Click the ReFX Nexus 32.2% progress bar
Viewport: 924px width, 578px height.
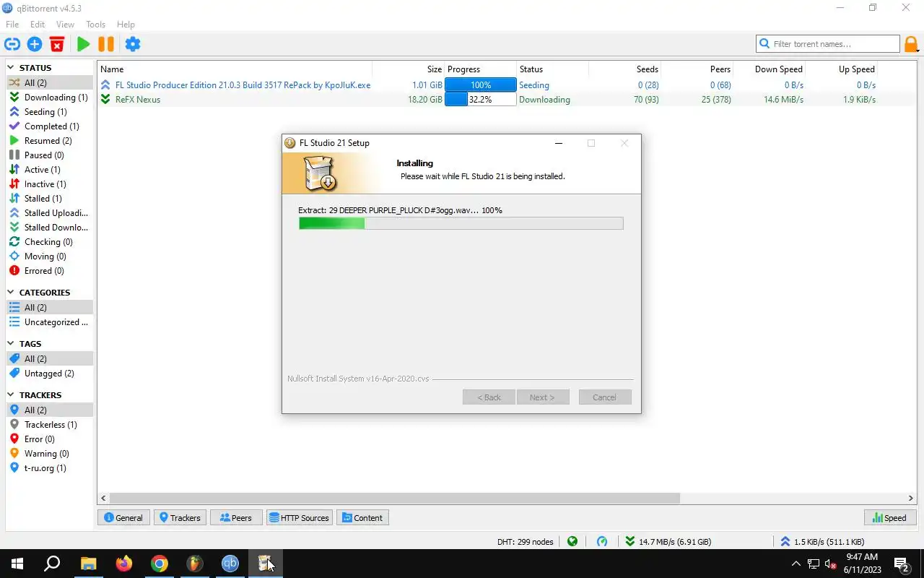click(481, 100)
